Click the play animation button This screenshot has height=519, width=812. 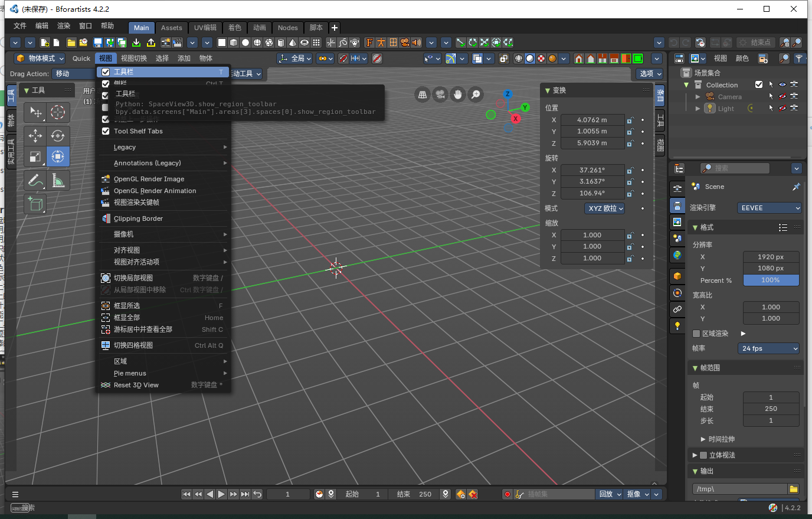(x=221, y=494)
